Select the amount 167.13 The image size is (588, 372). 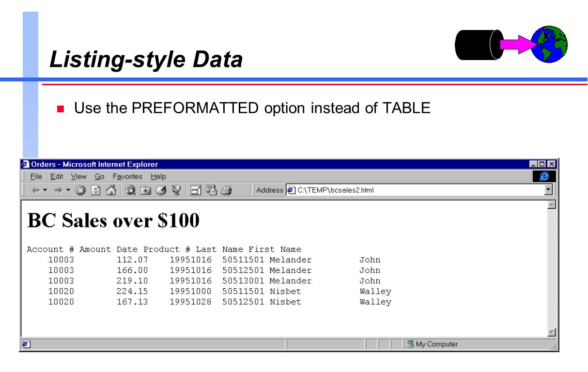[x=132, y=302]
